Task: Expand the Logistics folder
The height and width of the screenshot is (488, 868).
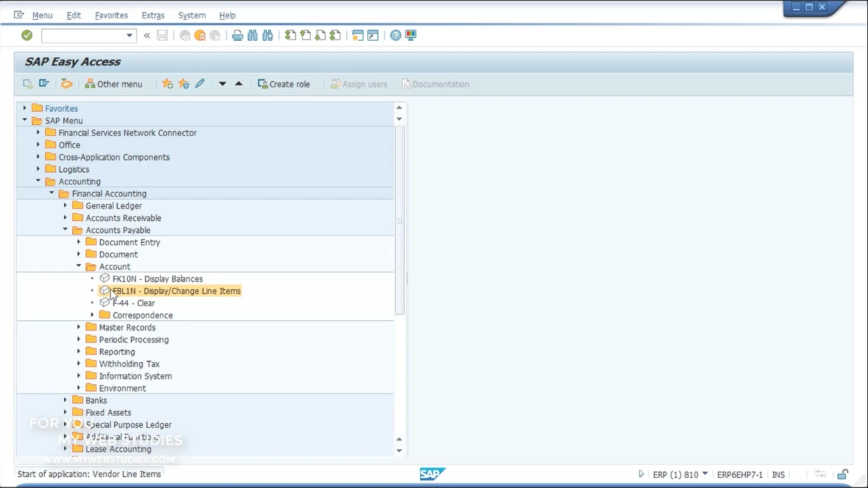Action: [x=38, y=169]
